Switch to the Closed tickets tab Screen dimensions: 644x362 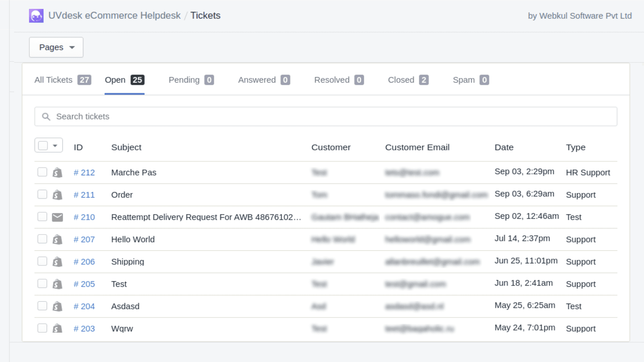click(401, 80)
